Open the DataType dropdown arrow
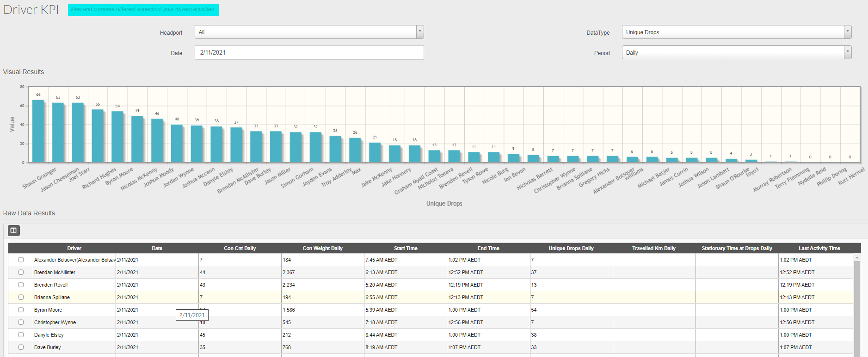This screenshot has width=868, height=357. click(848, 32)
